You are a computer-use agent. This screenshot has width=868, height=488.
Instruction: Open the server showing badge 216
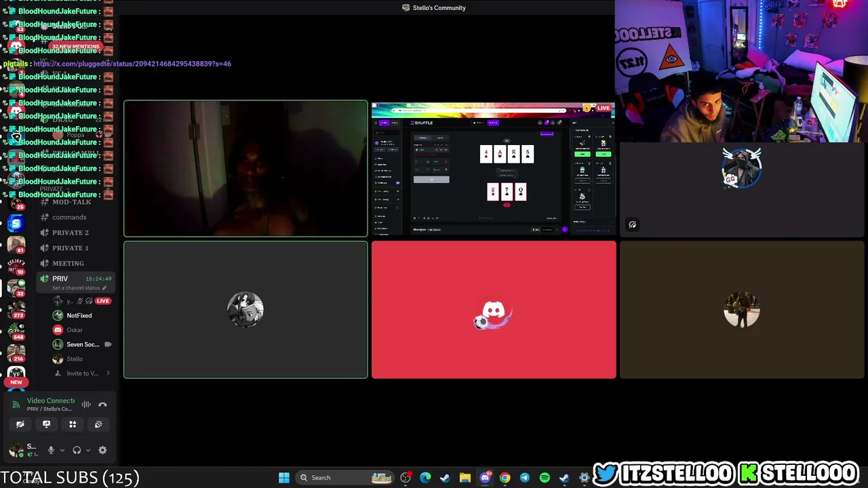16,352
